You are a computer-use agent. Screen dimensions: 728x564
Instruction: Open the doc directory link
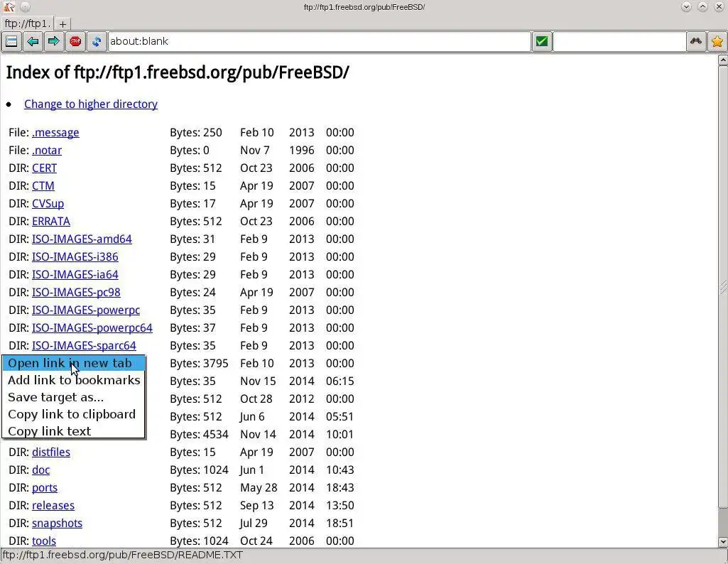coord(41,470)
